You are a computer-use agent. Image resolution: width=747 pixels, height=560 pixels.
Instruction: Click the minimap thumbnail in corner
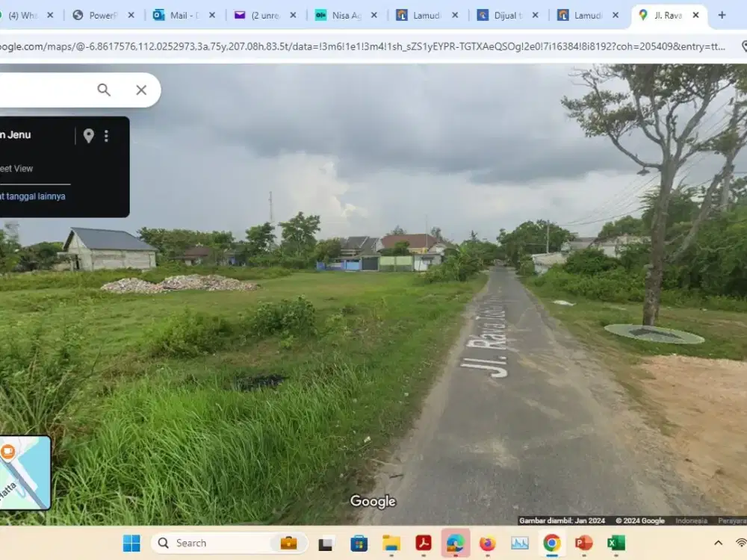[25, 473]
